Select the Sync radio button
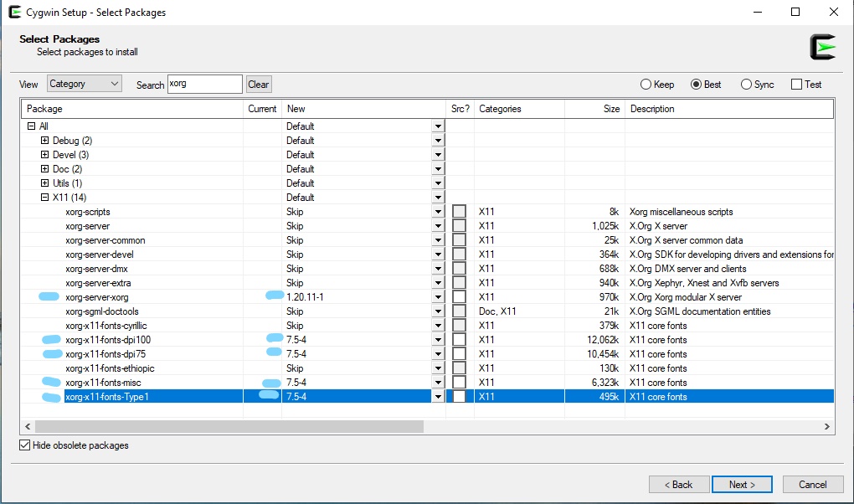 click(x=746, y=85)
